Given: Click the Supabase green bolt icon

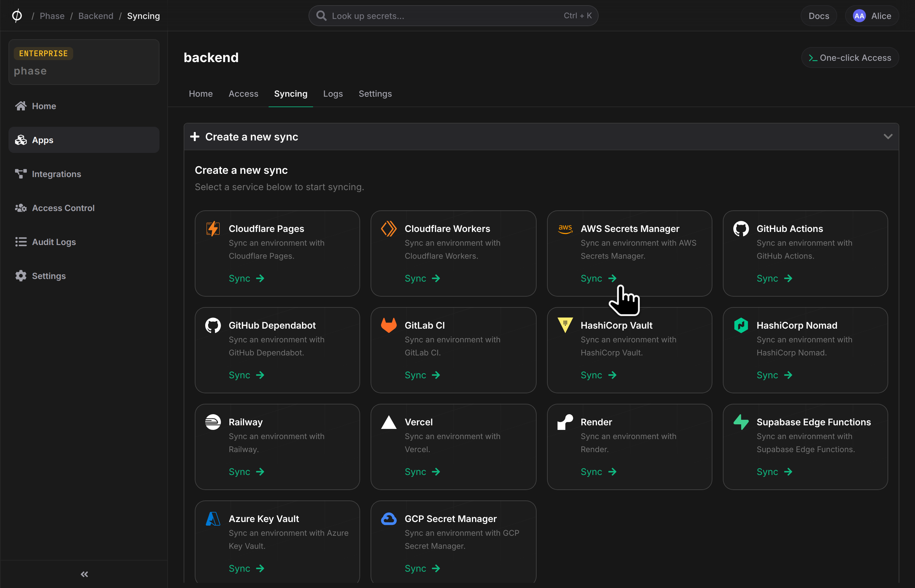Looking at the screenshot, I should pos(741,422).
